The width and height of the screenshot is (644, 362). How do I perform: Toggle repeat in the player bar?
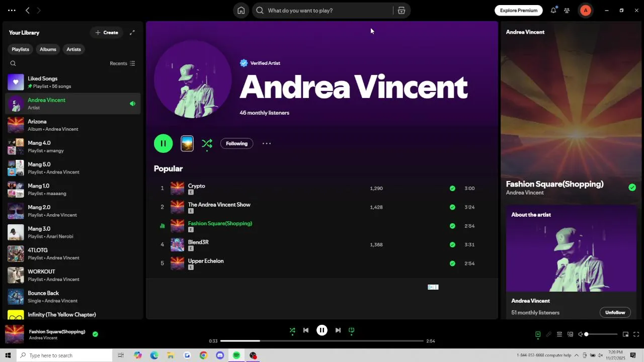tap(352, 330)
